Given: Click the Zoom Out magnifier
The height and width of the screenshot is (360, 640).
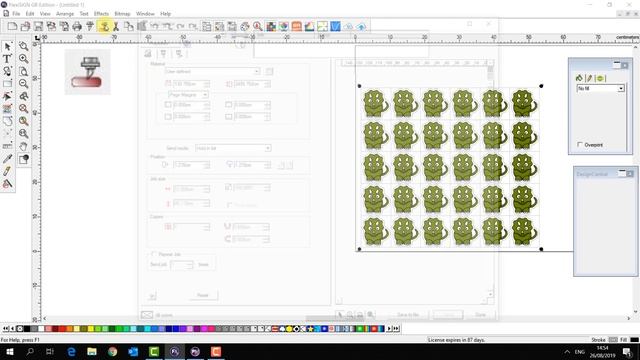Looking at the screenshot, I should pyautogui.click(x=24, y=84).
